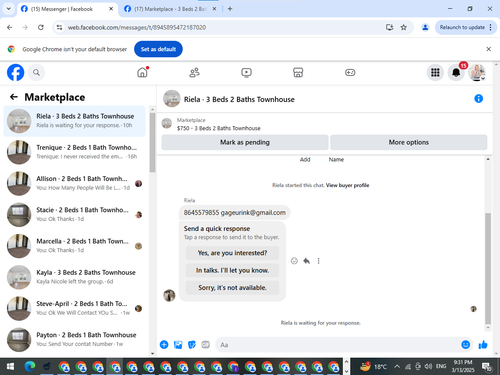
Task: Click the back arrow beside Marketplace heading
Action: [14, 97]
